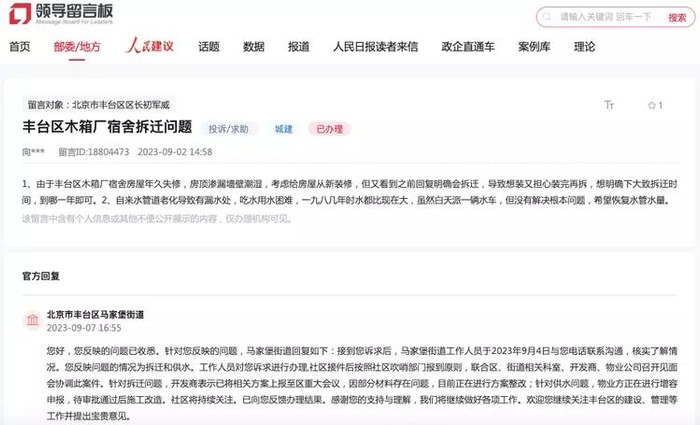The width and height of the screenshot is (700, 425).
Task: Open the 政企直通车 navigation tab
Action: click(x=468, y=46)
